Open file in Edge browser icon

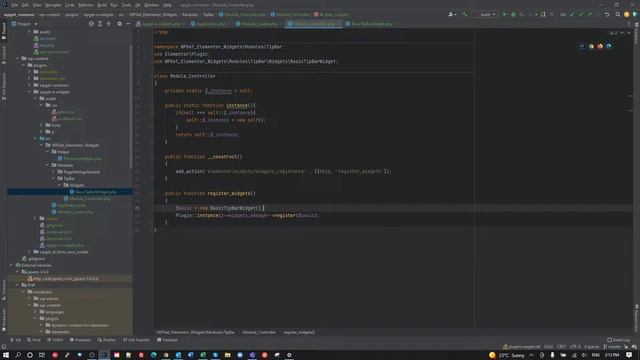[x=609, y=46]
